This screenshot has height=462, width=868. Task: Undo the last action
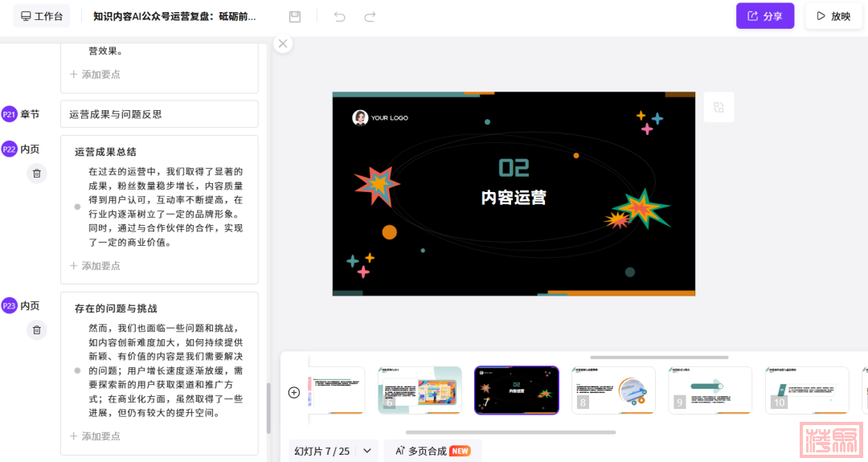340,17
